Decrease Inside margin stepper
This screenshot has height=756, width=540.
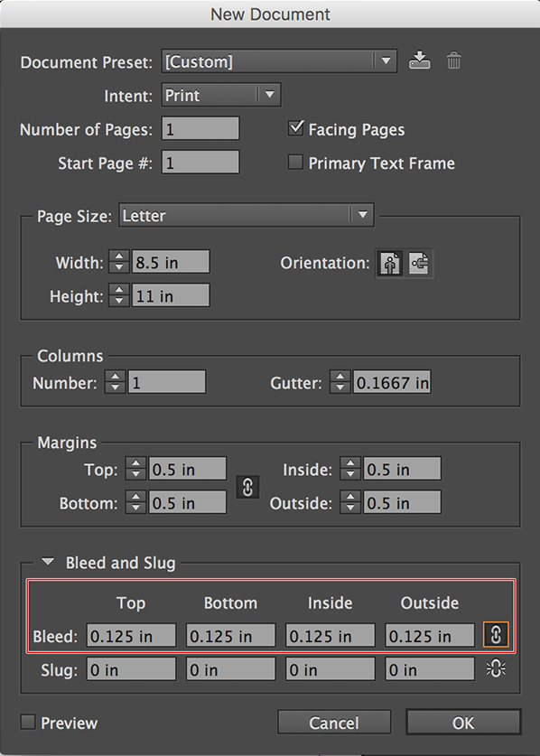pyautogui.click(x=350, y=474)
